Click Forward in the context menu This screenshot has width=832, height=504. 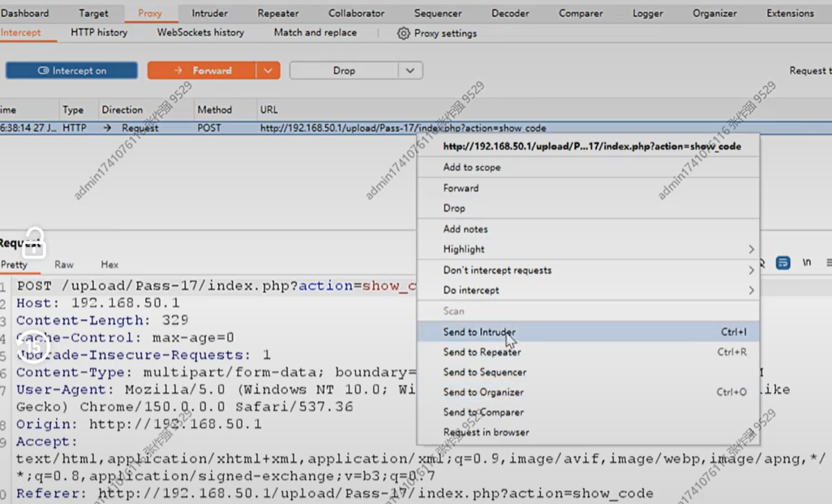pos(588,188)
